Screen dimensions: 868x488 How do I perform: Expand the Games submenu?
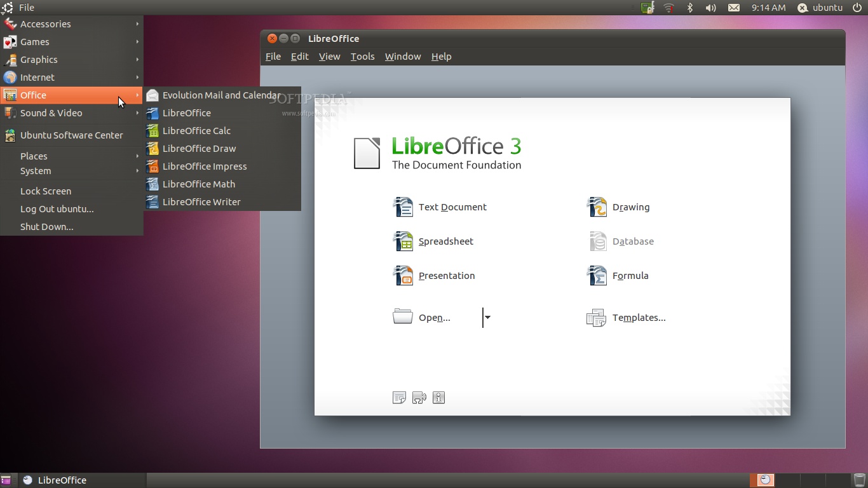(x=72, y=42)
